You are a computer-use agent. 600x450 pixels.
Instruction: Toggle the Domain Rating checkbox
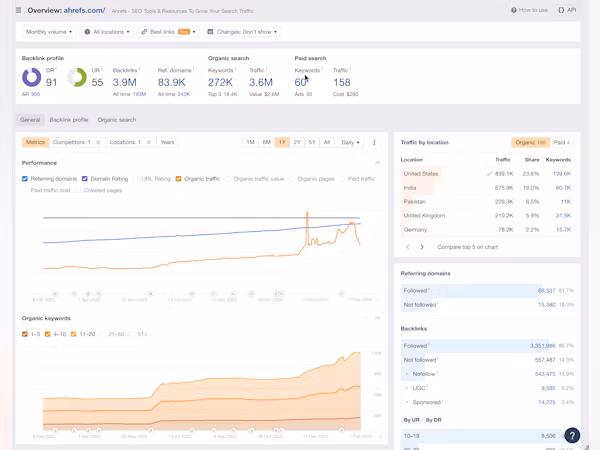click(x=85, y=179)
